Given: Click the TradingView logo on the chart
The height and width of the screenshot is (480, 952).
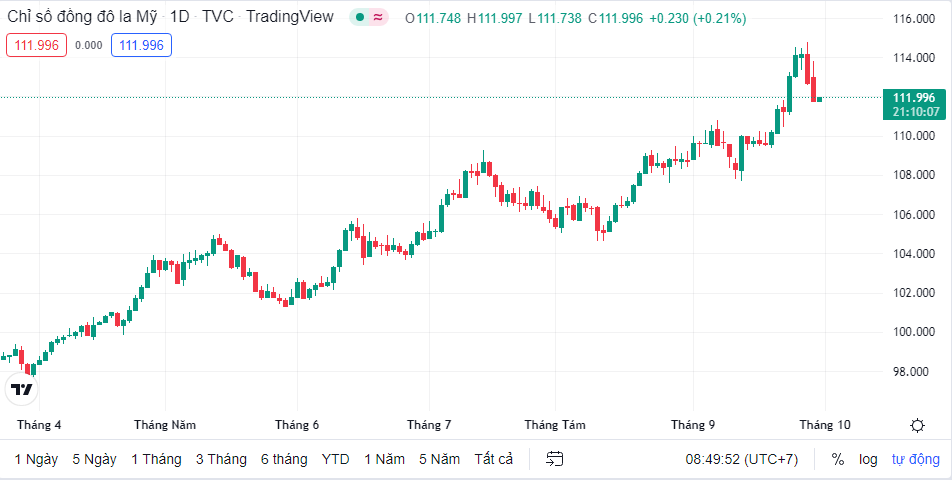Looking at the screenshot, I should (x=22, y=389).
